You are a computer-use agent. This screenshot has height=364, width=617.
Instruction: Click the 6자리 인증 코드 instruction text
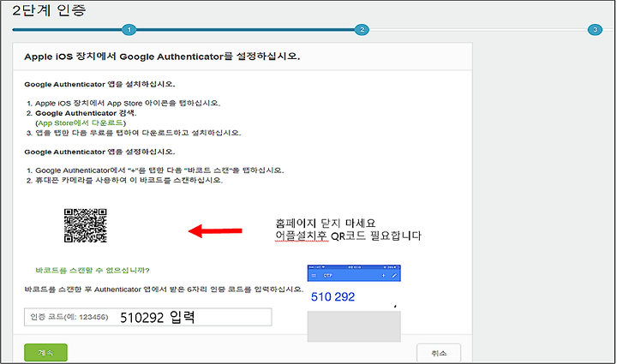pyautogui.click(x=164, y=289)
